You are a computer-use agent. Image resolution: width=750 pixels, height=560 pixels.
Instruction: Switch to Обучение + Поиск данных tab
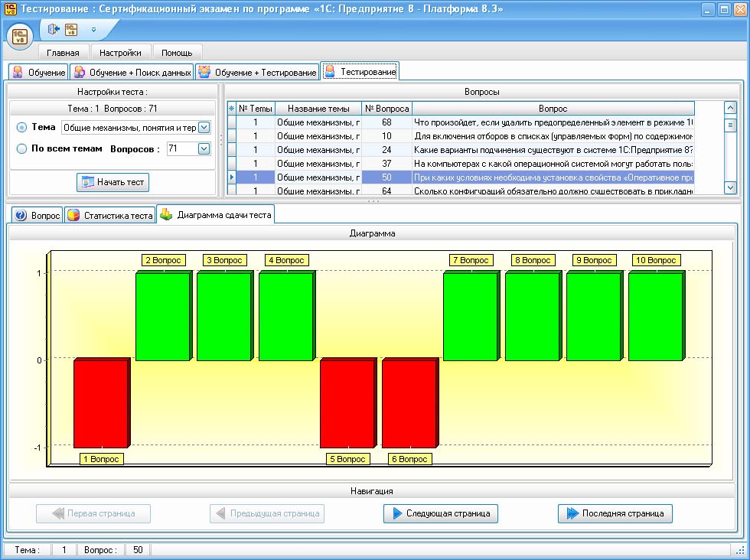(132, 72)
